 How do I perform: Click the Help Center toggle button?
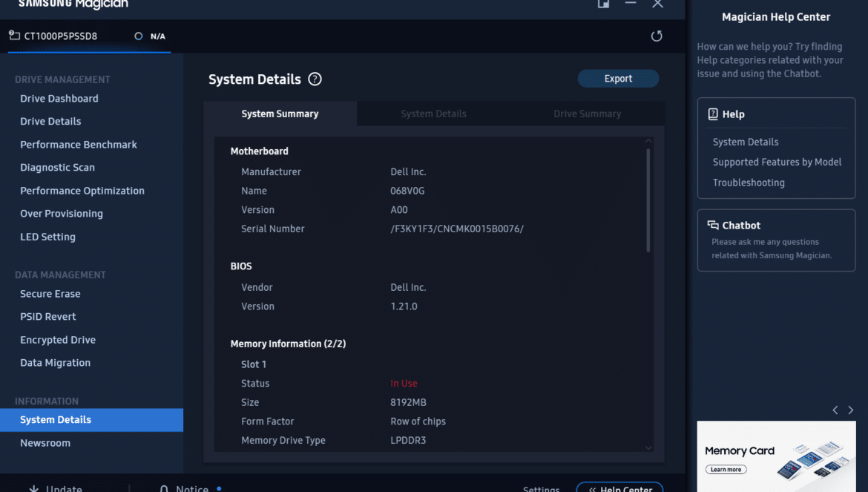click(x=619, y=488)
